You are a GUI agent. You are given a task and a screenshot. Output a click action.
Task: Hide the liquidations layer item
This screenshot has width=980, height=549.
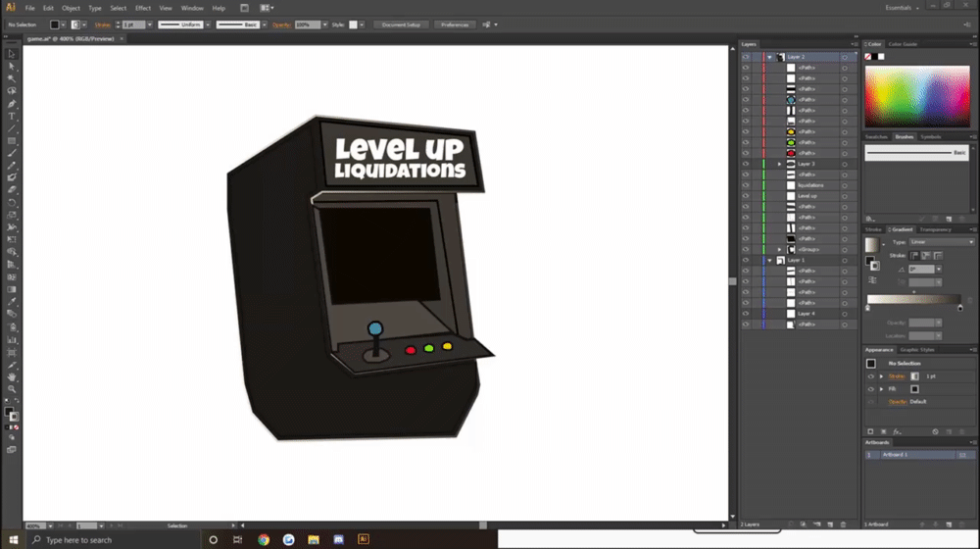click(746, 185)
